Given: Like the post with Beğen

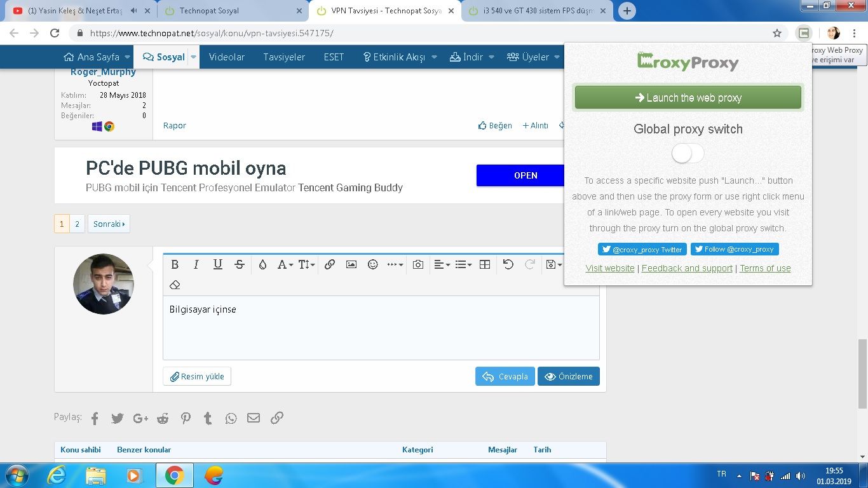Looking at the screenshot, I should (x=495, y=126).
